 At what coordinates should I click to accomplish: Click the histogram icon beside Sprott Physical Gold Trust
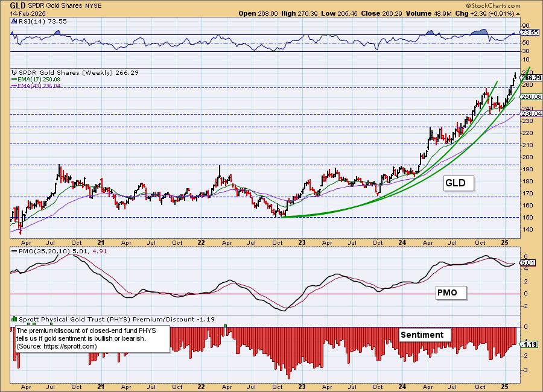point(14,319)
